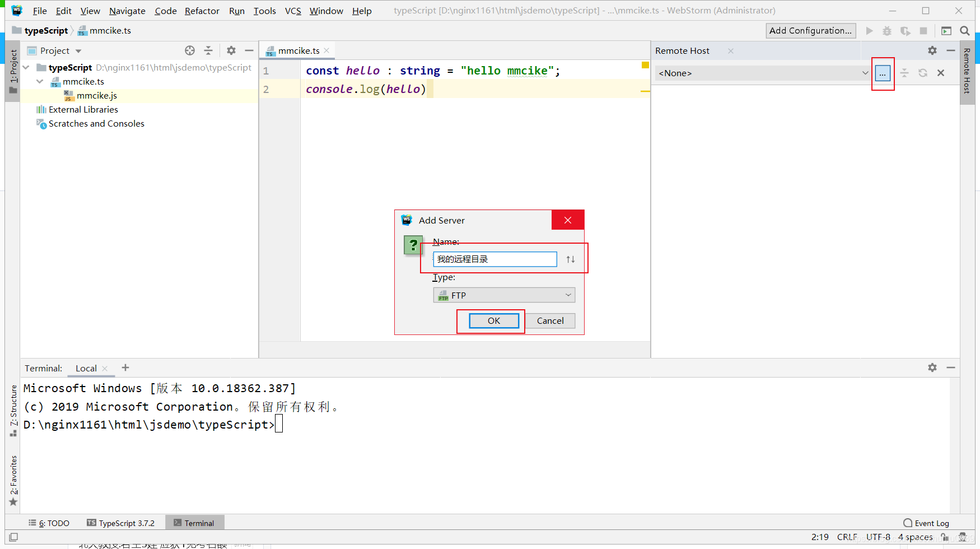Open the VCS menu
980x549 pixels.
[x=293, y=11]
